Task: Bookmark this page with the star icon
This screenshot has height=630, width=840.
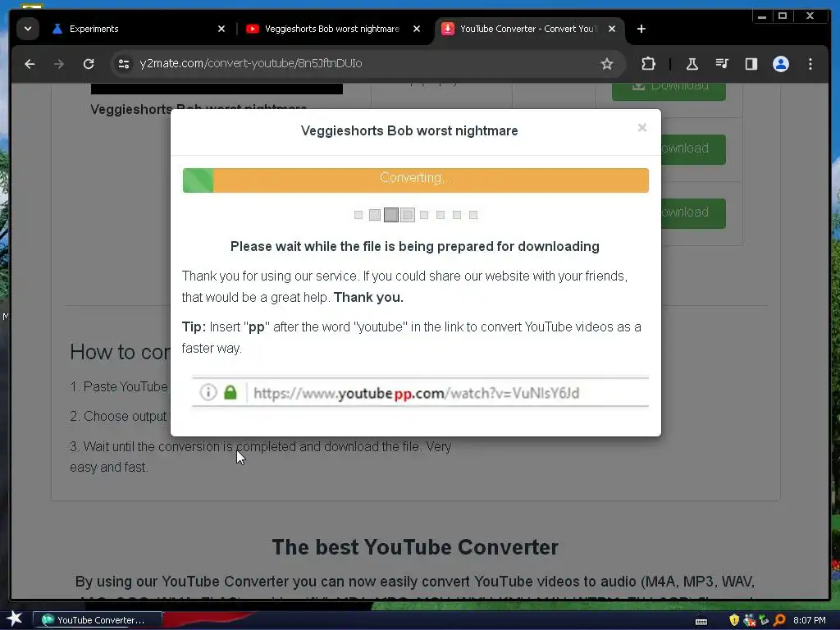Action: click(x=606, y=64)
